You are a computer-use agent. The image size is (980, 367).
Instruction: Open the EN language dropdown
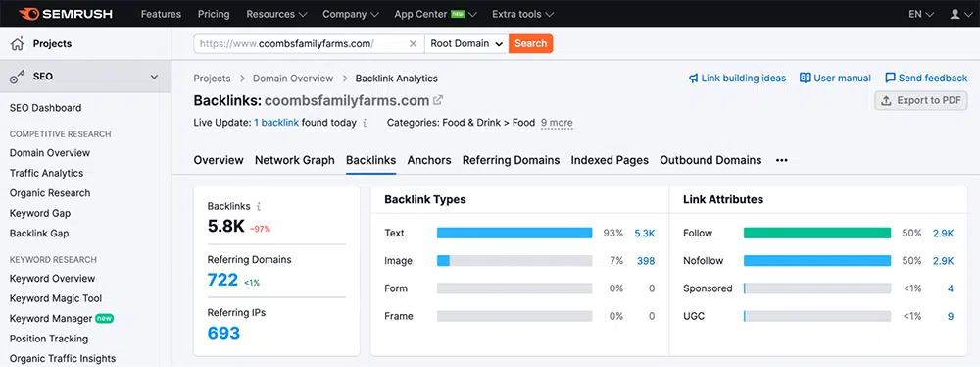[921, 14]
